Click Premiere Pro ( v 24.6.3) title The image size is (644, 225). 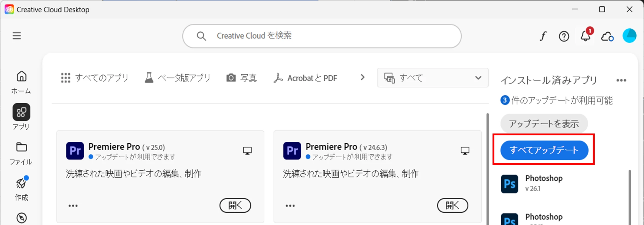click(346, 147)
